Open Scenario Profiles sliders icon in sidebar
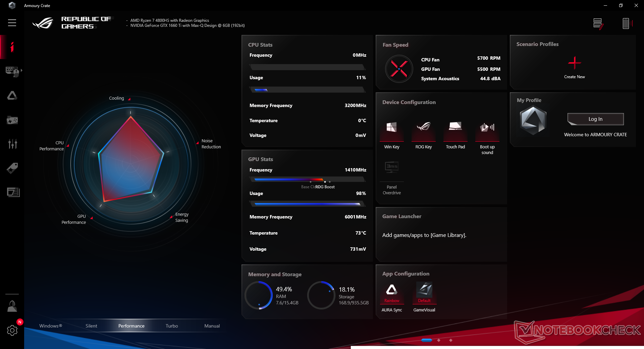The image size is (644, 349). 12,144
